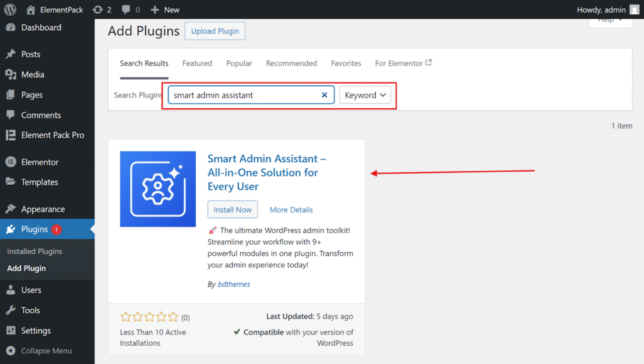
Task: Click the Users person icon
Action: (11, 290)
